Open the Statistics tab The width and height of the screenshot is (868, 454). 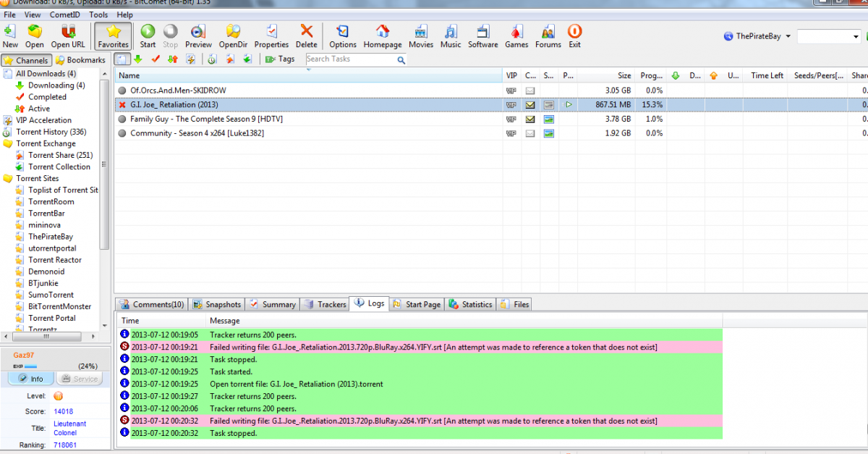point(470,304)
